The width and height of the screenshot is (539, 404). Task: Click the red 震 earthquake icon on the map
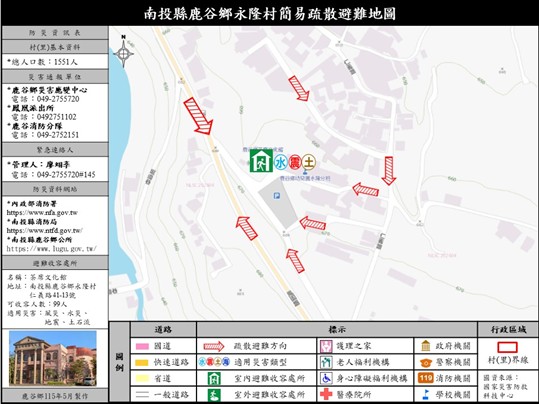[x=295, y=162]
